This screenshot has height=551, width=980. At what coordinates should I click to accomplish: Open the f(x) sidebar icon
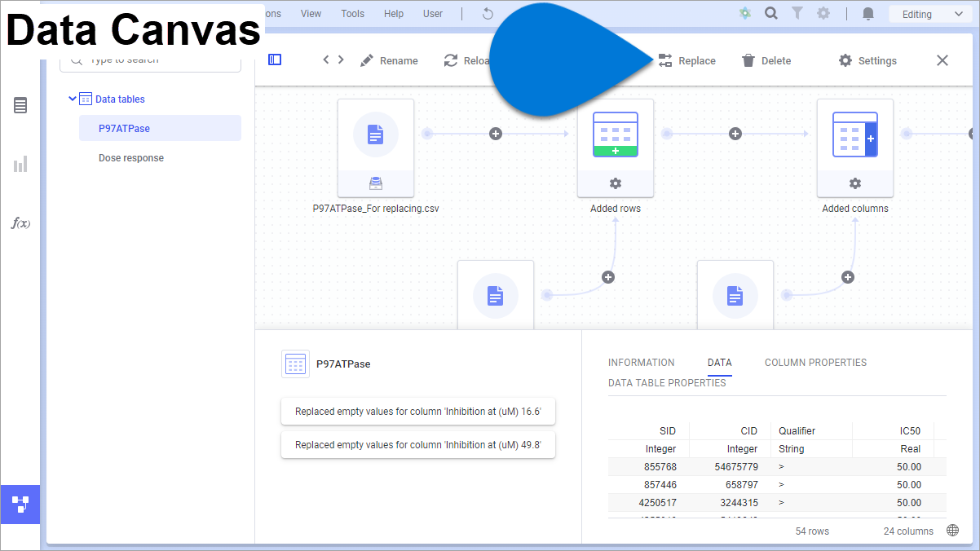click(20, 223)
